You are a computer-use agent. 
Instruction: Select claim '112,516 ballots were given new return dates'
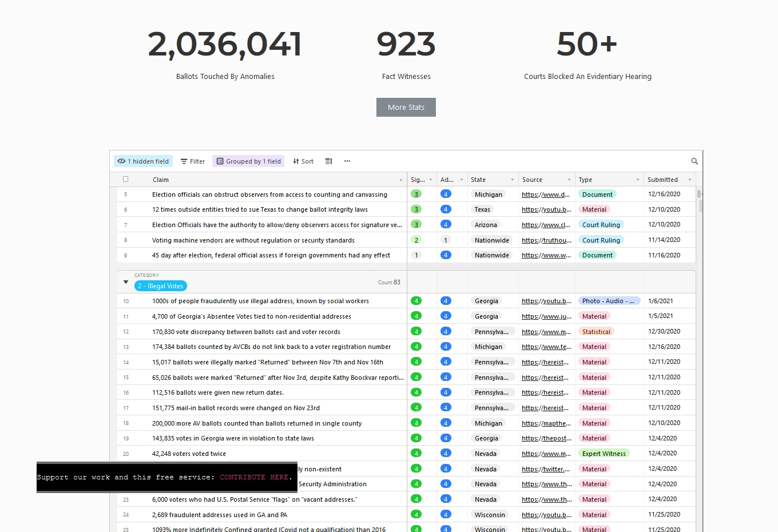218,392
